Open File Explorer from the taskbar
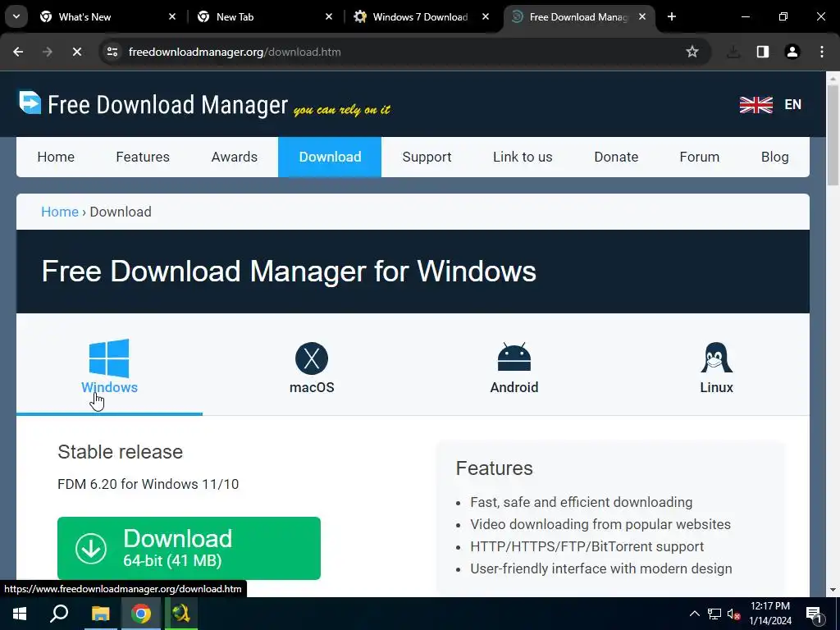The height and width of the screenshot is (630, 840). [x=100, y=614]
